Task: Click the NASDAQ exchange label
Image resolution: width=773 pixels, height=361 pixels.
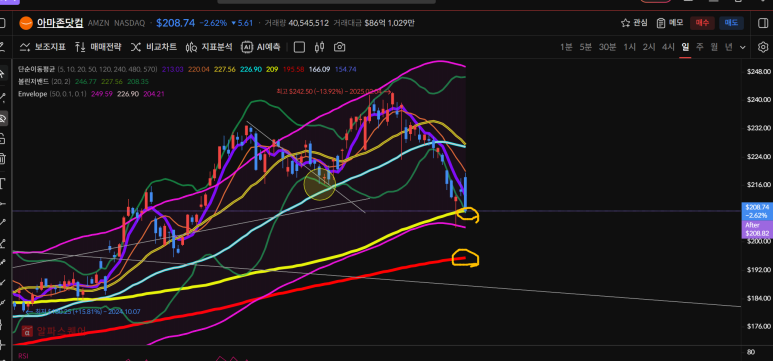Action: pyautogui.click(x=130, y=23)
